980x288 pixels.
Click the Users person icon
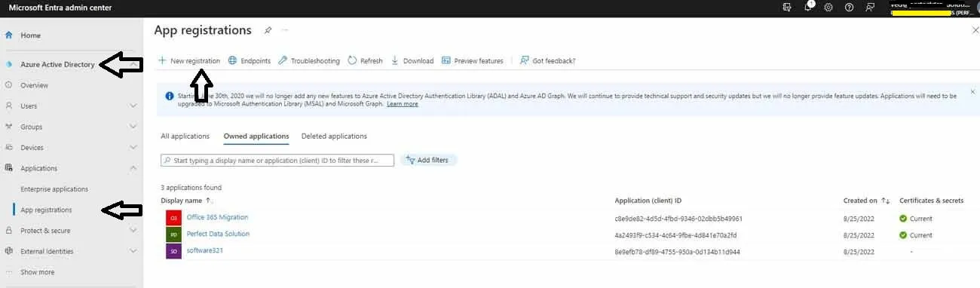(9, 106)
